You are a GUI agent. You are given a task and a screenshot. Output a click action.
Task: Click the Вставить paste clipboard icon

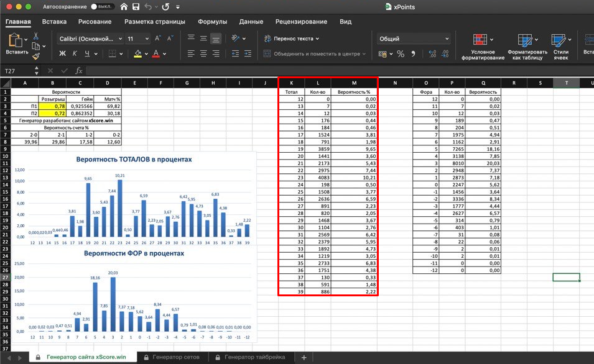click(15, 40)
